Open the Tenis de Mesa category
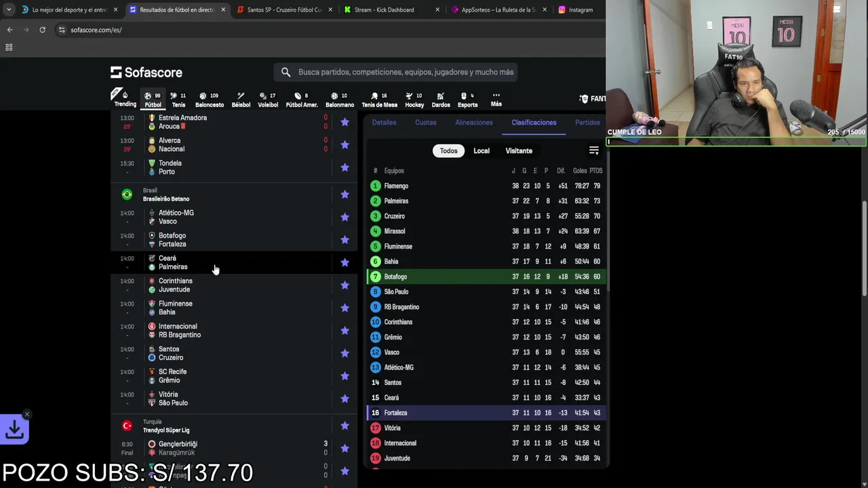 (x=379, y=100)
